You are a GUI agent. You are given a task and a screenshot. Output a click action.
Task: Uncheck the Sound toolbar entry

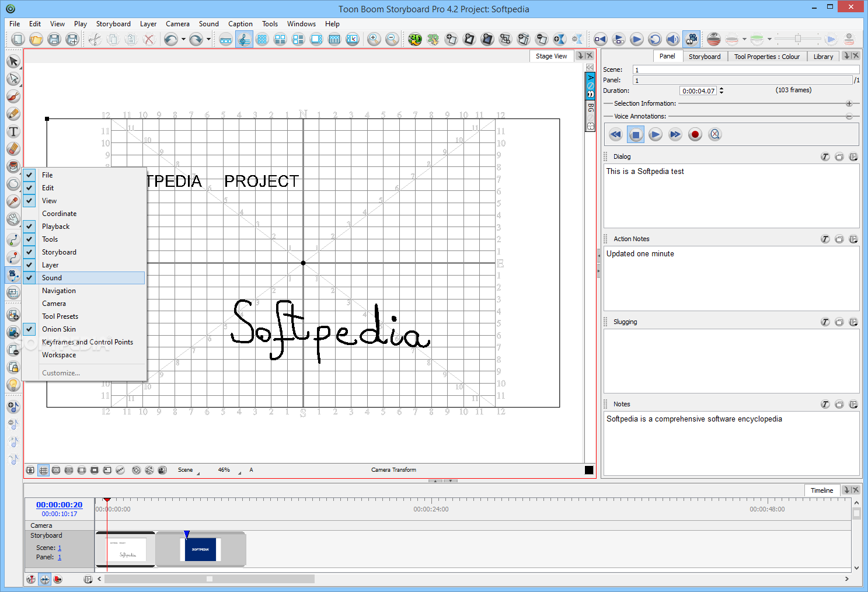tap(84, 278)
